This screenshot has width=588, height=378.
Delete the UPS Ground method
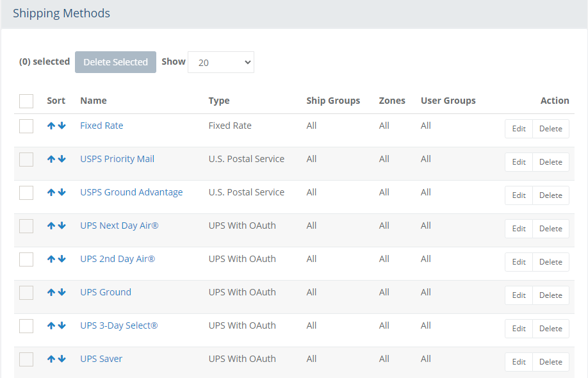[x=551, y=295]
